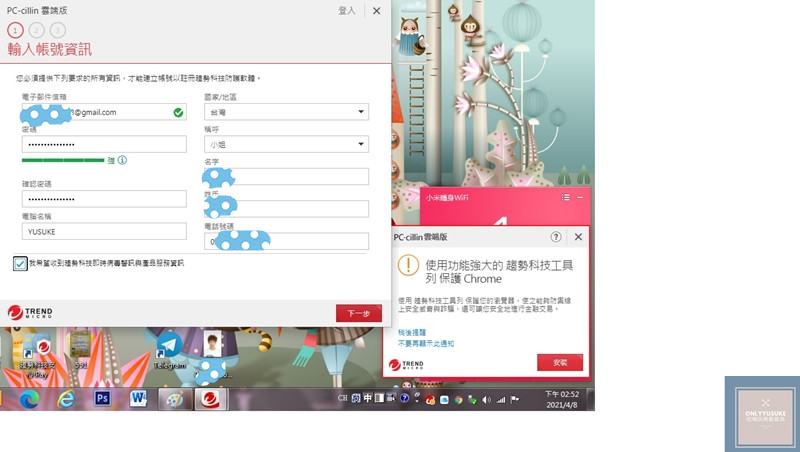The width and height of the screenshot is (800, 452).
Task: Uncheck the Trend Micro virus alerts newsletter checkbox
Action: point(20,263)
